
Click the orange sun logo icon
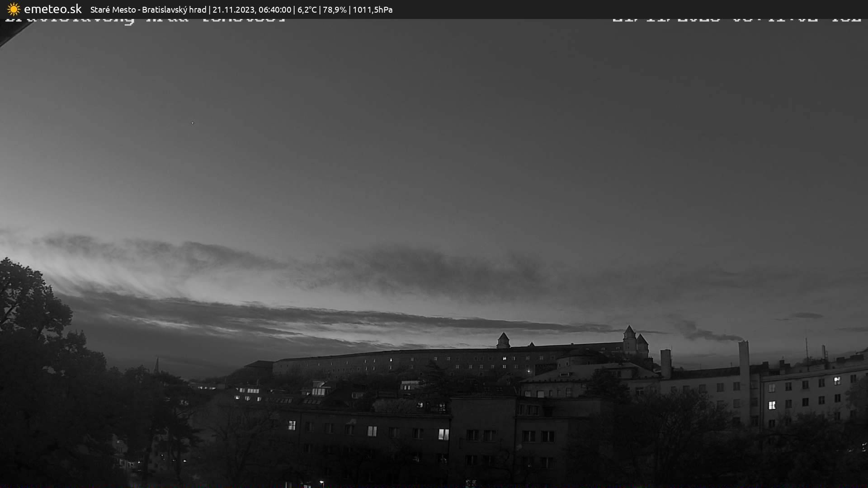click(x=14, y=9)
